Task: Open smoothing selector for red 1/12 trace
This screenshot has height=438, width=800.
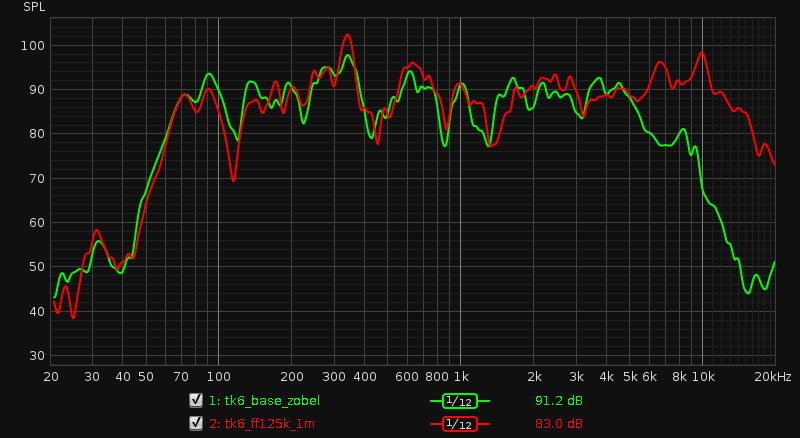Action: point(460,424)
